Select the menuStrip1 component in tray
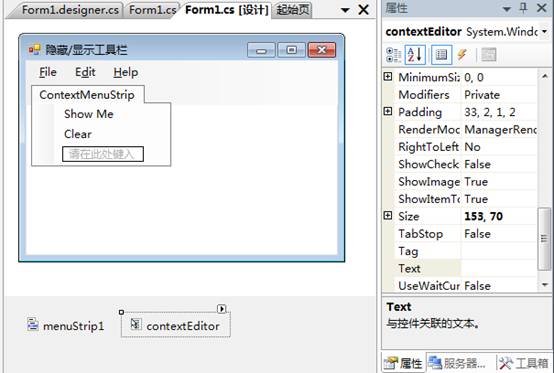The width and height of the screenshot is (554, 373). [x=66, y=325]
